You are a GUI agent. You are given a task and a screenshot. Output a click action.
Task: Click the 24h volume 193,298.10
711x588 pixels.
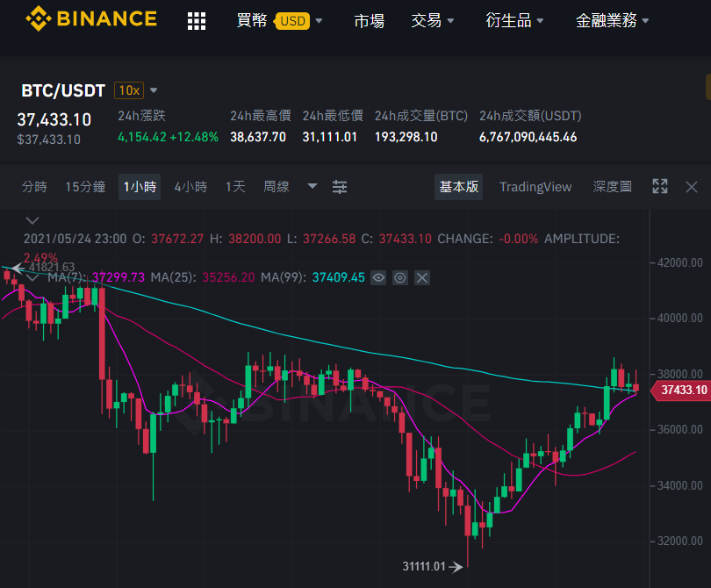(x=406, y=137)
